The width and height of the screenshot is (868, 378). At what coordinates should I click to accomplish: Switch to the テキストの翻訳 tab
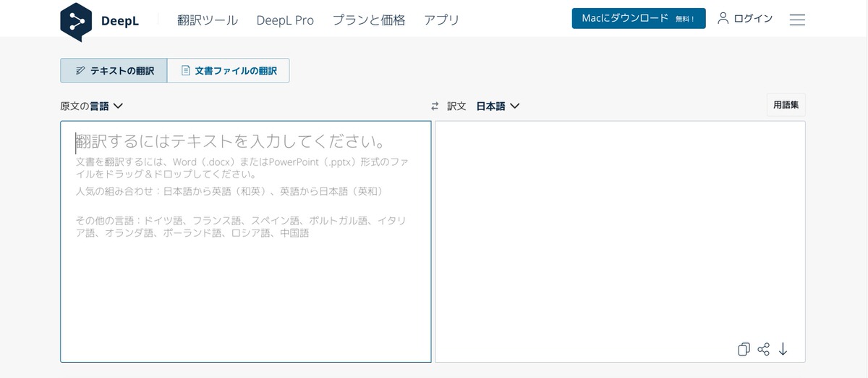point(114,70)
